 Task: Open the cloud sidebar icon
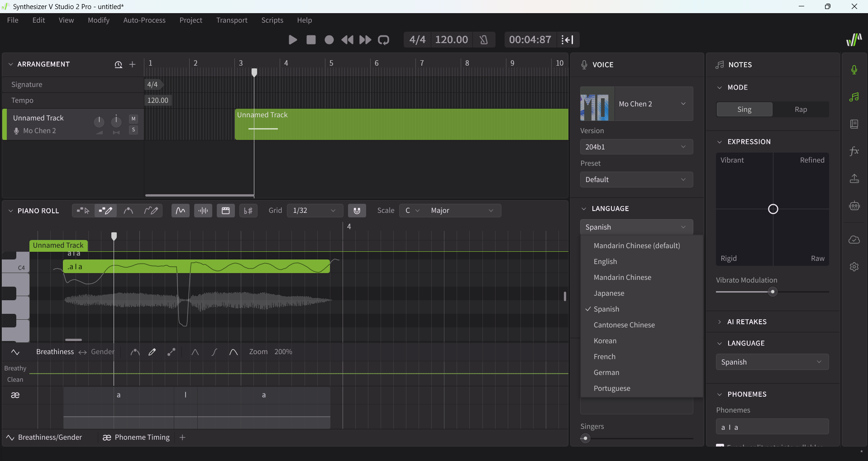[854, 240]
